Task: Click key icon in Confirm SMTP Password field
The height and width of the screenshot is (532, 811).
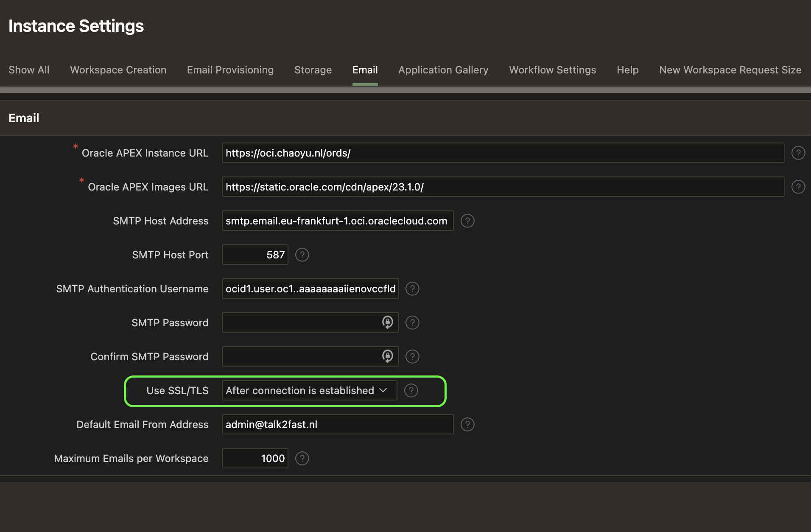Action: 387,356
